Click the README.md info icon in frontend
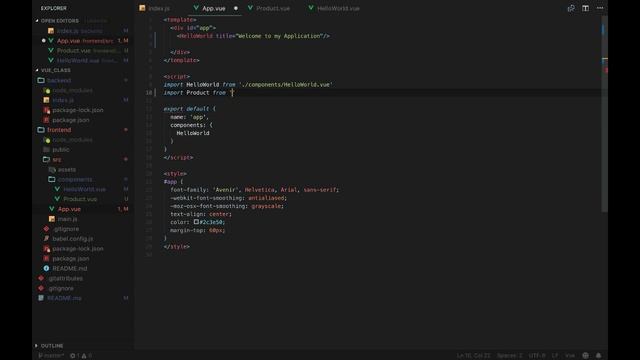This screenshot has height=360, width=640. pos(46,268)
